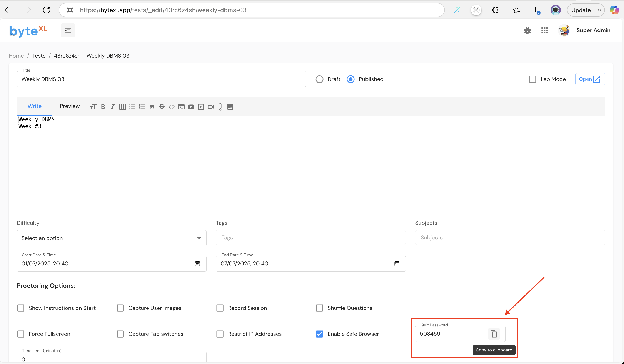
Task: Insert an image using the image icon
Action: click(x=230, y=107)
